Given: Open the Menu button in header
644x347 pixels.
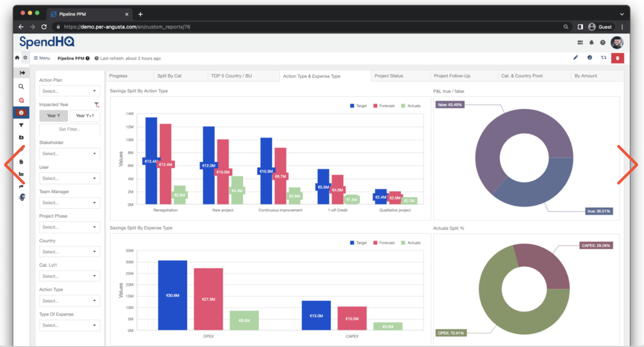Looking at the screenshot, I should coord(42,58).
